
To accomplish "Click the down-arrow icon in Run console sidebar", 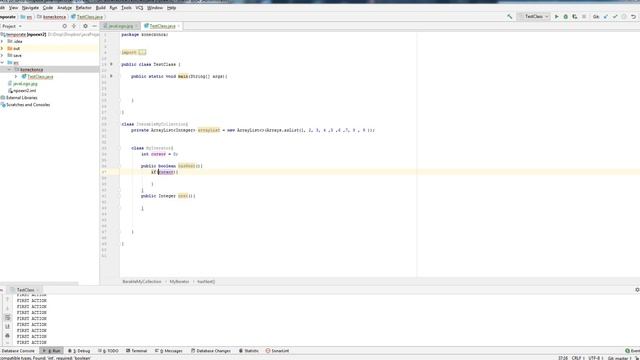I will (x=7, y=308).
